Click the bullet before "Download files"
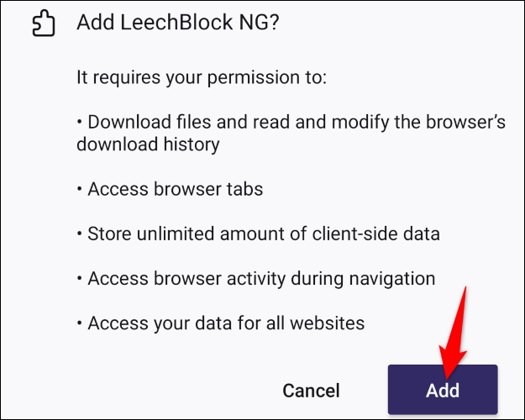 click(x=80, y=123)
